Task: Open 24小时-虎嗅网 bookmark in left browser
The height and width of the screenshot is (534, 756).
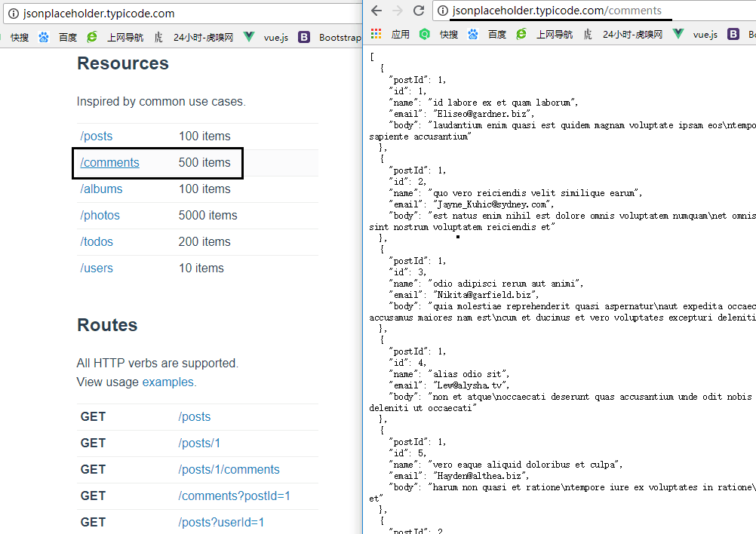Action: [194, 37]
